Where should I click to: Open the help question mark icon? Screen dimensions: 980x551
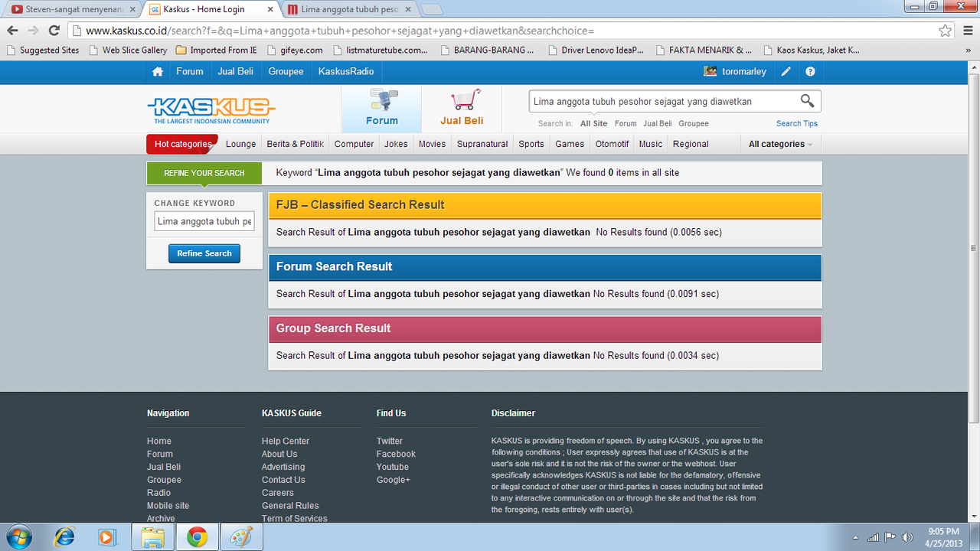click(x=810, y=71)
